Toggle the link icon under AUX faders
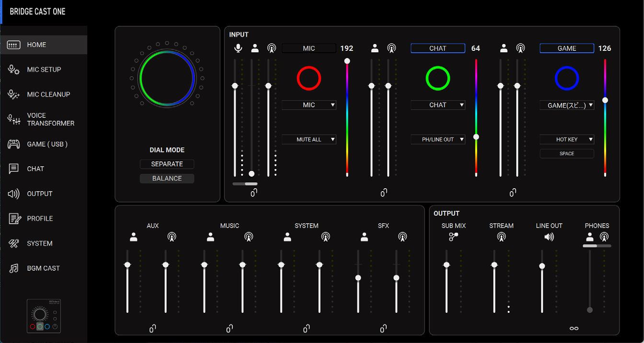This screenshot has width=644, height=343. (x=152, y=329)
